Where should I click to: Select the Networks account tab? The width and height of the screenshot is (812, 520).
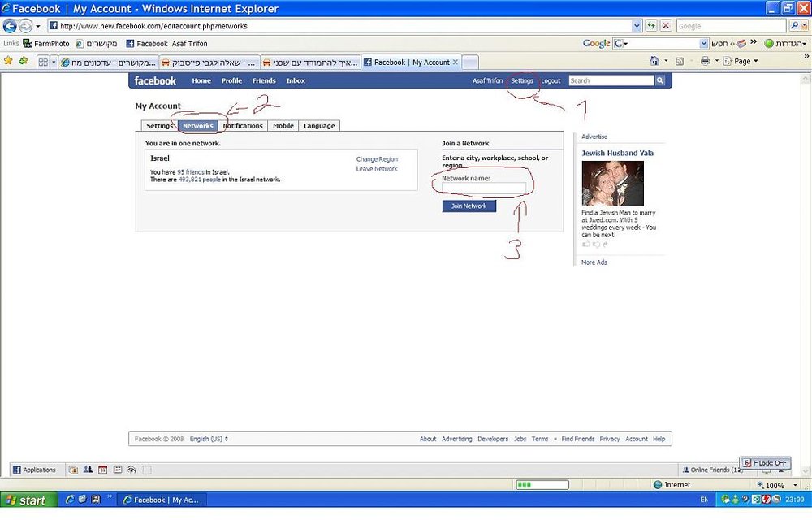pos(197,126)
